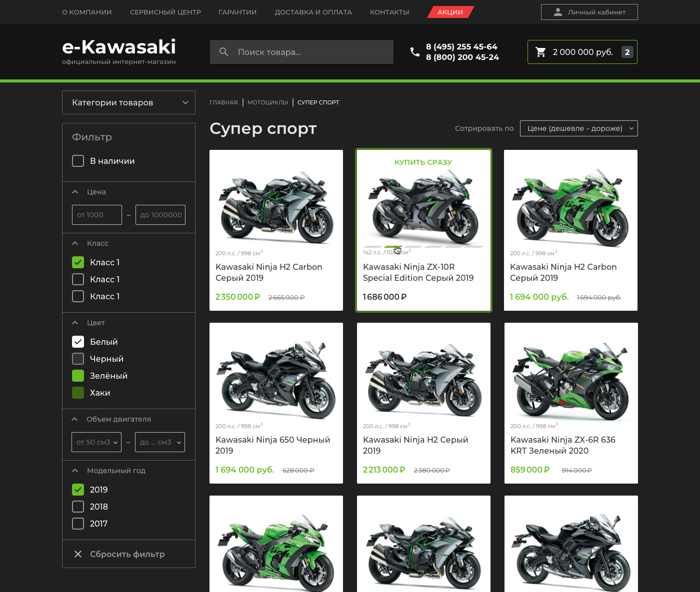Open the до ... см3 engine dropdown
Viewport: 700px width, 592px height.
[160, 442]
